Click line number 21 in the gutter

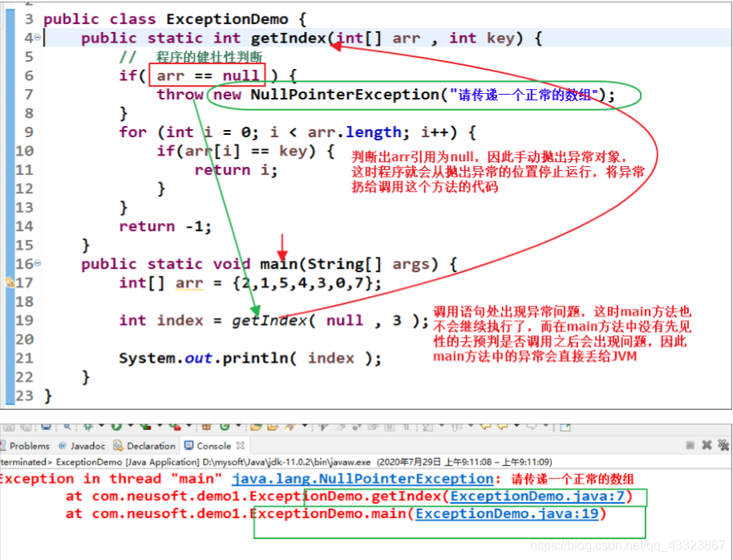[x=24, y=359]
